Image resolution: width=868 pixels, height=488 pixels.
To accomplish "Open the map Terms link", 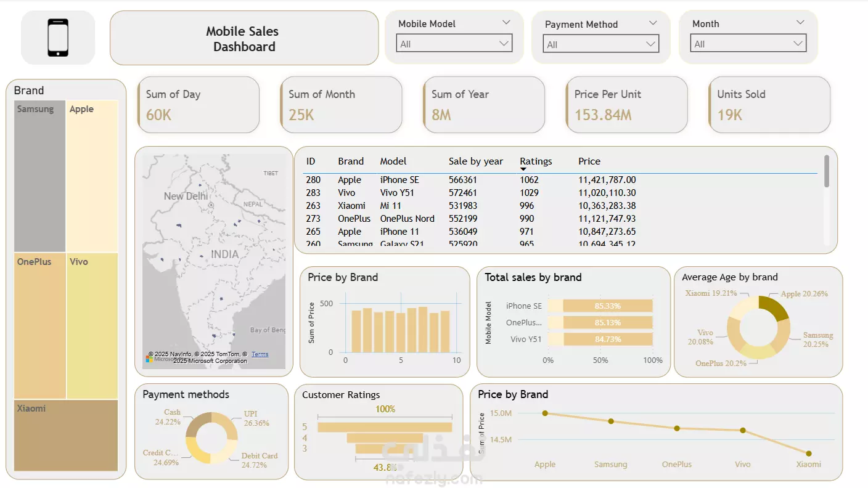I will [260, 354].
